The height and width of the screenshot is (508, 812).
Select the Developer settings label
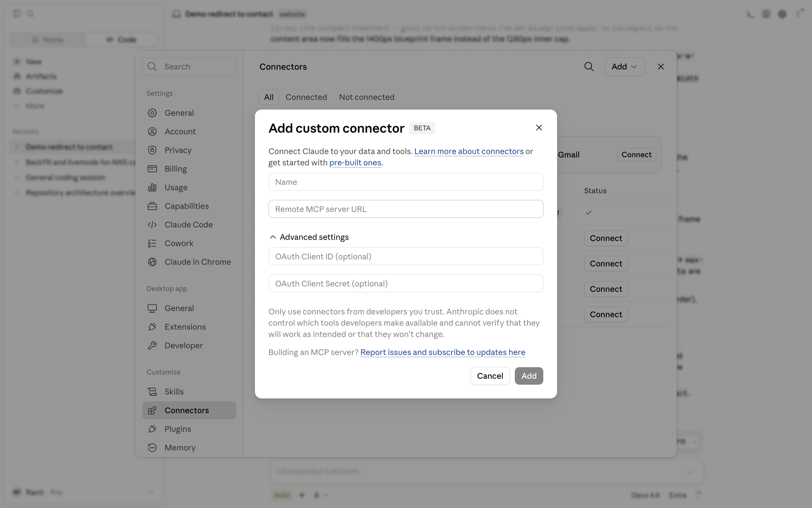click(x=184, y=345)
